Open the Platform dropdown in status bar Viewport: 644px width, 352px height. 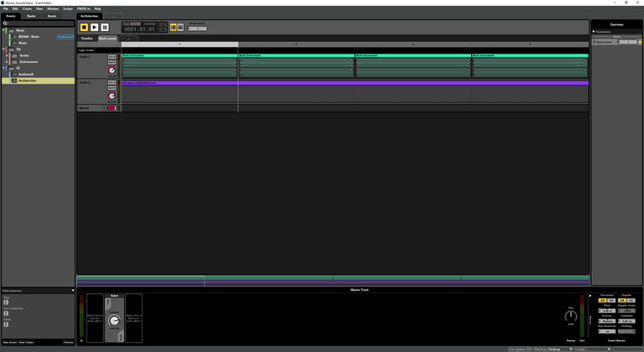tap(559, 349)
